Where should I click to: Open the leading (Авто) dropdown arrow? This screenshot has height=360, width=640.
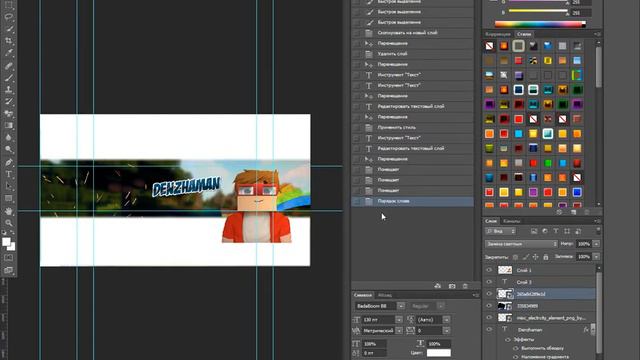[446, 320]
